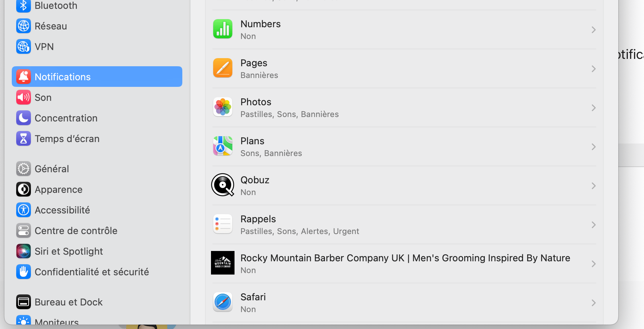644x329 pixels.
Task: Go to Général settings
Action: [x=97, y=169]
